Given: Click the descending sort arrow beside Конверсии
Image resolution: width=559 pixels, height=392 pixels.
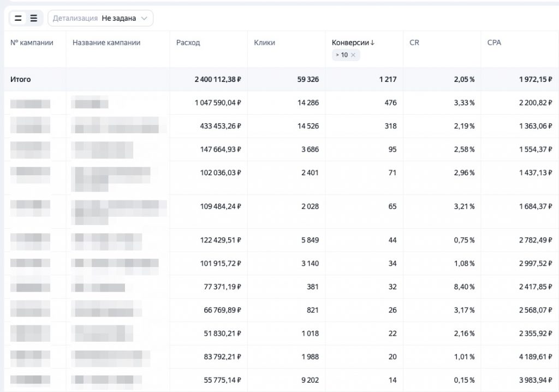Looking at the screenshot, I should (372, 43).
